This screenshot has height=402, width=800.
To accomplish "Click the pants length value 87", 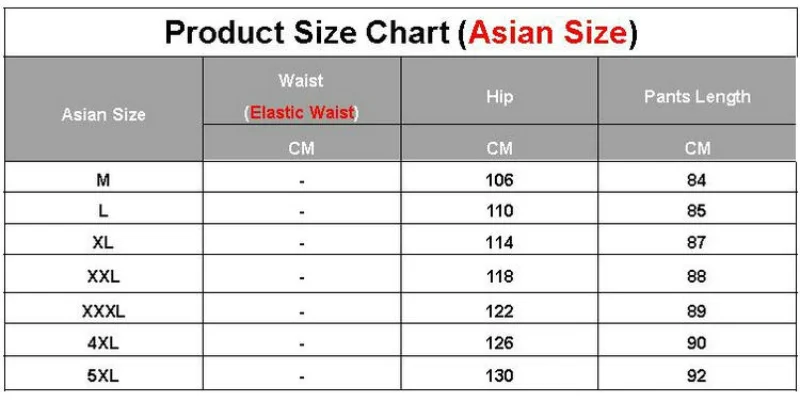I will pos(697,243).
